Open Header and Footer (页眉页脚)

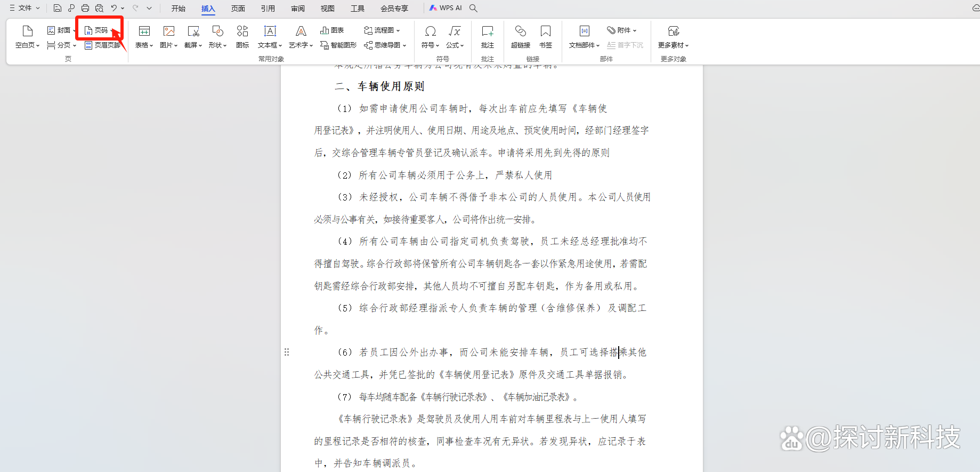[102, 45]
